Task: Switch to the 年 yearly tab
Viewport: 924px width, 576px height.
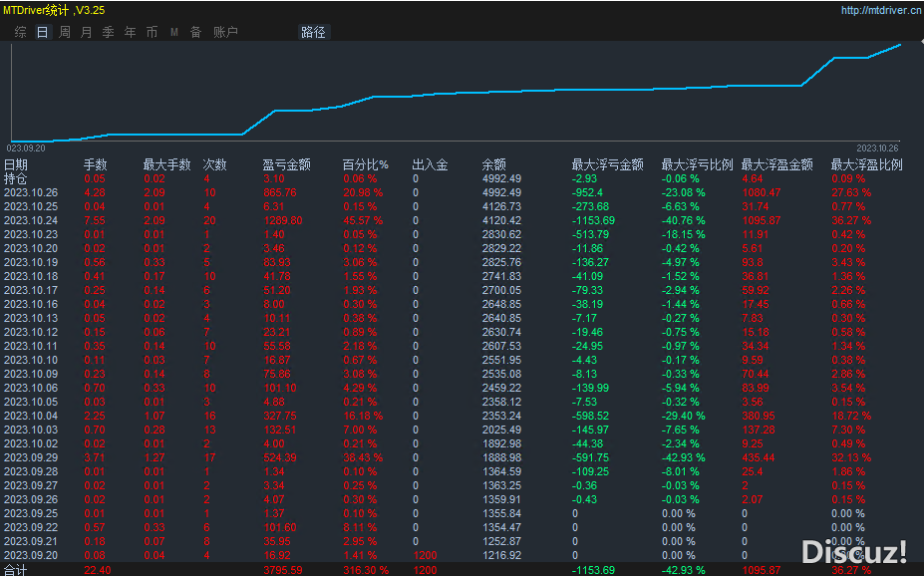Action: (x=131, y=33)
